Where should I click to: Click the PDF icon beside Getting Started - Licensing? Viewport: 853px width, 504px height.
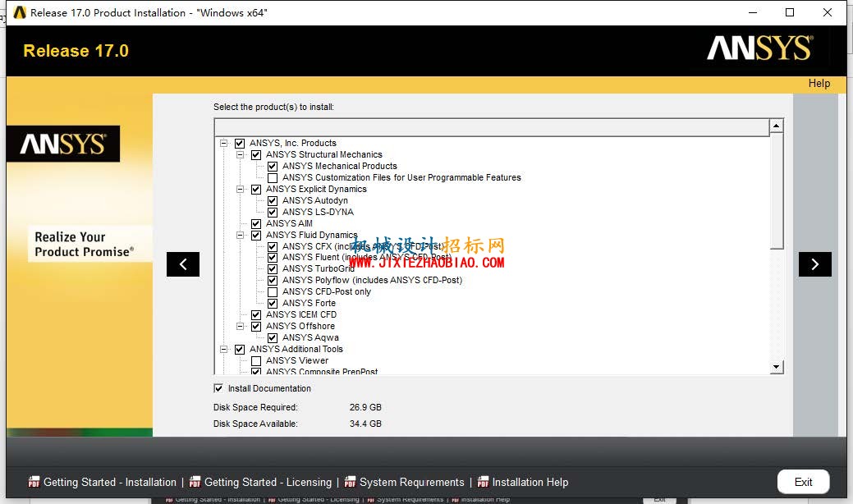click(x=195, y=483)
